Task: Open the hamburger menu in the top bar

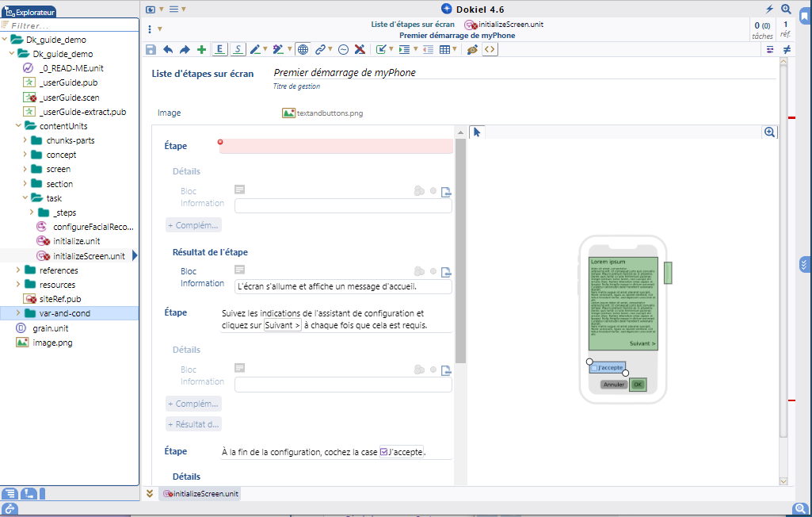Action: [x=174, y=10]
